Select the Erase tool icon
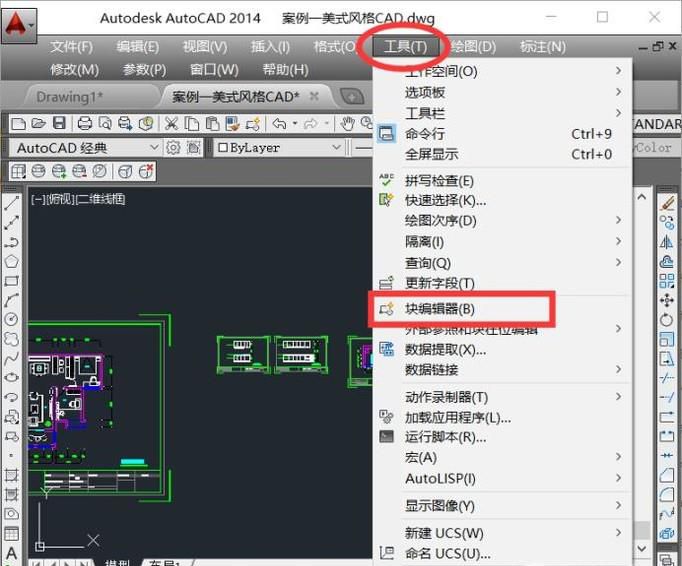Screen dimensions: 682x566 [666, 203]
